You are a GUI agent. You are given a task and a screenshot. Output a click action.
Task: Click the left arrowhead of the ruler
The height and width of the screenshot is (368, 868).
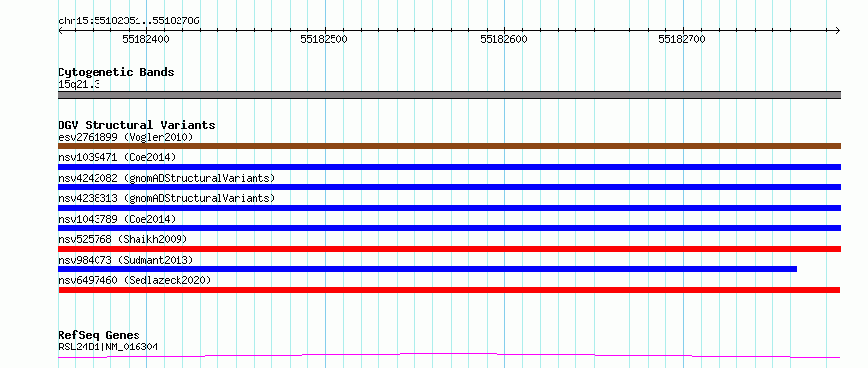pos(60,30)
